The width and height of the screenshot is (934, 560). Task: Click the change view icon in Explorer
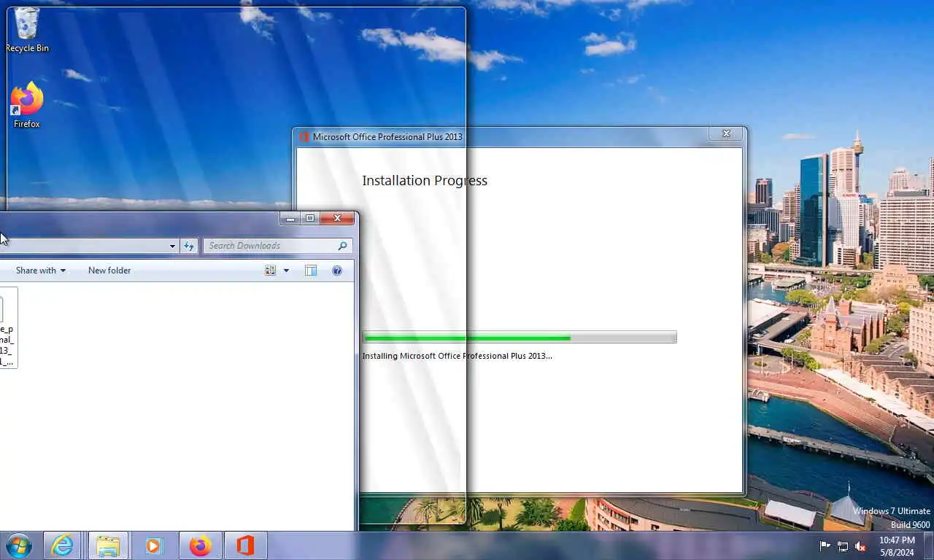270,271
